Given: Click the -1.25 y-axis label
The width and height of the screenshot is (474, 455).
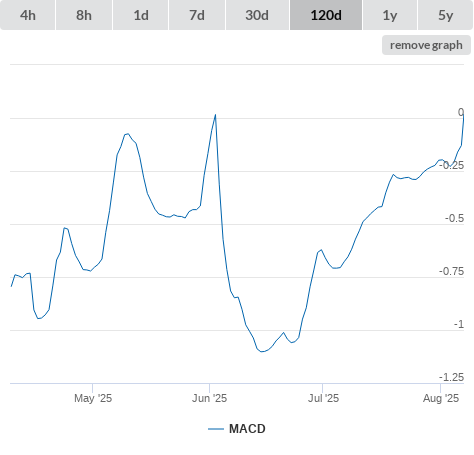Looking at the screenshot, I should click(x=451, y=377).
